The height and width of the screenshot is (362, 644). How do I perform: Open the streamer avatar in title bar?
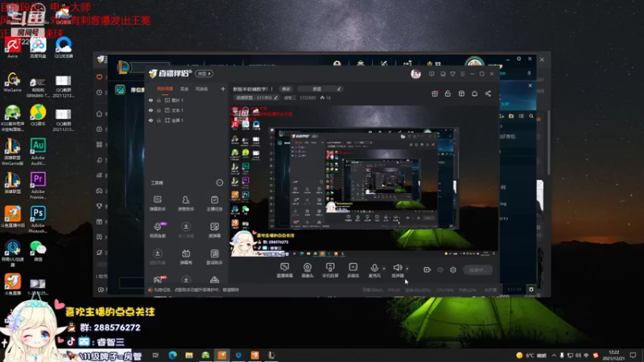point(415,74)
